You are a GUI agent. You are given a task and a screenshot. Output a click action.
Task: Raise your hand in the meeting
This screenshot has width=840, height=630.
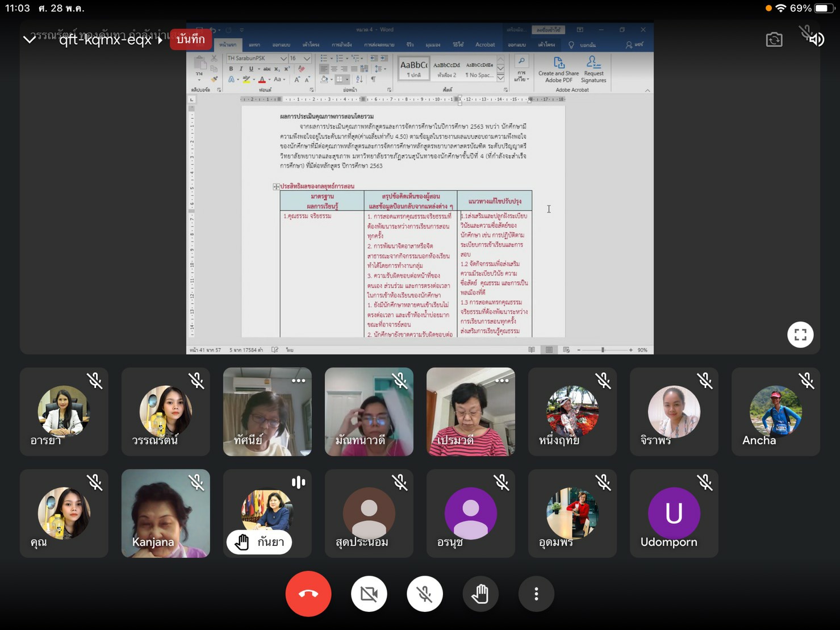tap(480, 594)
